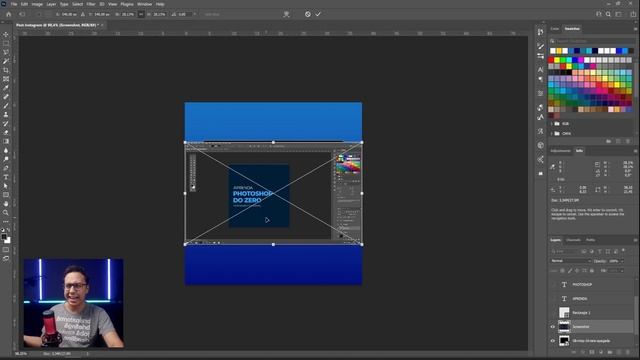640x360 pixels.
Task: Switch to warp mode icon in options bar
Action: coord(287,14)
